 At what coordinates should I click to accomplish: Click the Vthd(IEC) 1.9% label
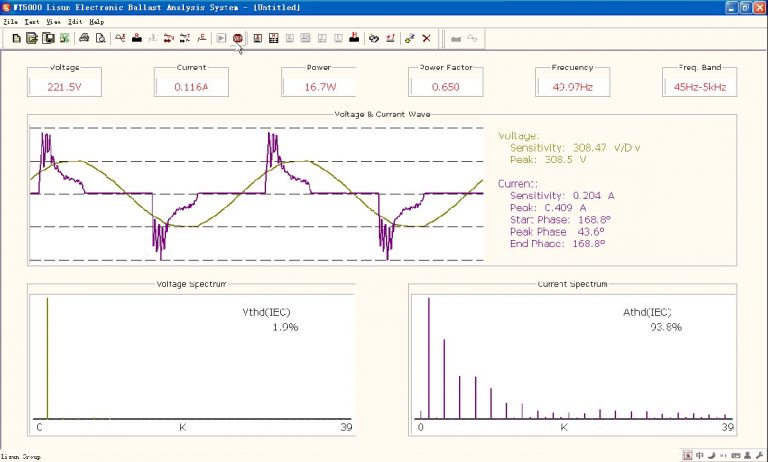tap(270, 319)
